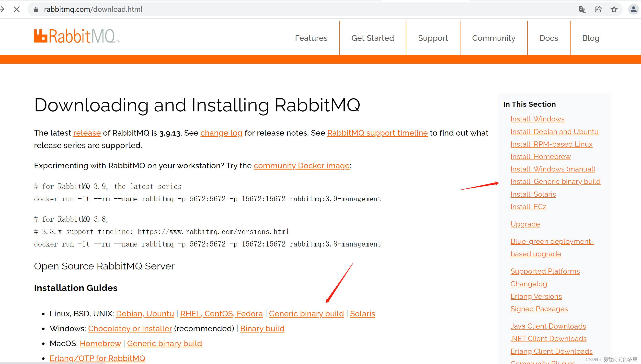
Task: Open the Docs navigation item
Action: click(549, 38)
